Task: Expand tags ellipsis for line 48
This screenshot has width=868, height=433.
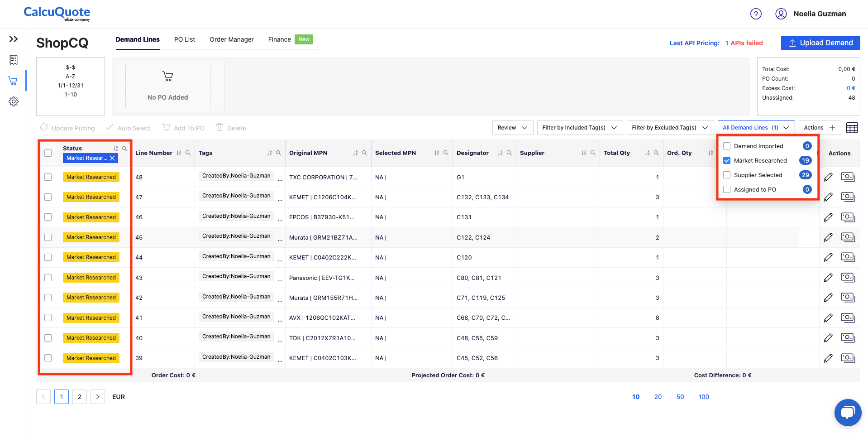Action: coord(280,179)
